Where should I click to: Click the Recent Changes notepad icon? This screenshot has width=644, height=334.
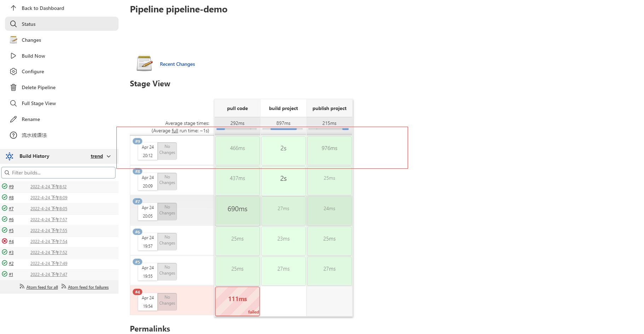pos(144,63)
